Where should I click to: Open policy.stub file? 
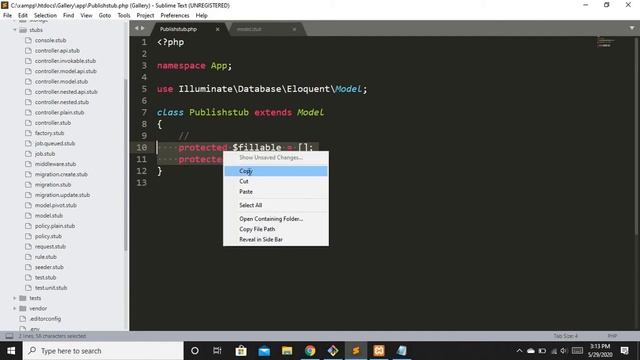click(x=48, y=236)
